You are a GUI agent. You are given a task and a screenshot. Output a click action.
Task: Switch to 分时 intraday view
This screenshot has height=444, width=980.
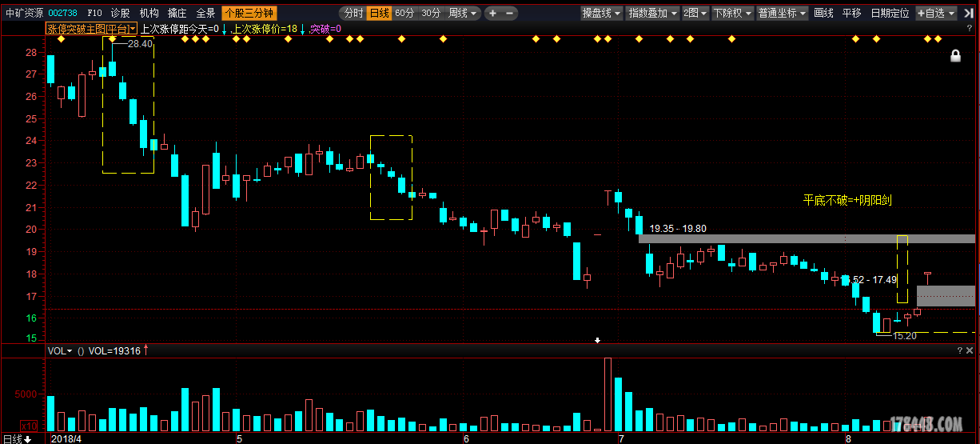[353, 14]
